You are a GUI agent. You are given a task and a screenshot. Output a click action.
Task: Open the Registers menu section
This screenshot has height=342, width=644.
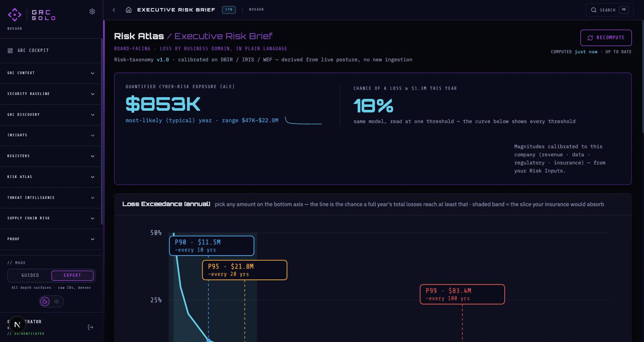click(x=51, y=156)
